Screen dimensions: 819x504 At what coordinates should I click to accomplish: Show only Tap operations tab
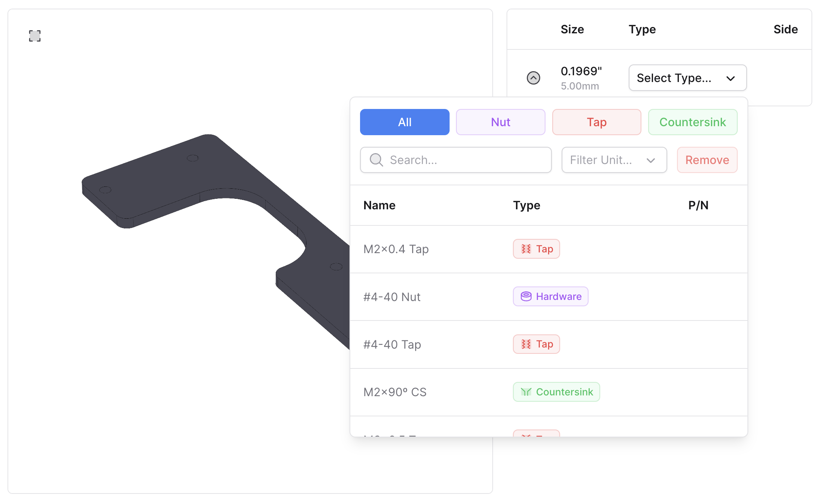(x=596, y=122)
